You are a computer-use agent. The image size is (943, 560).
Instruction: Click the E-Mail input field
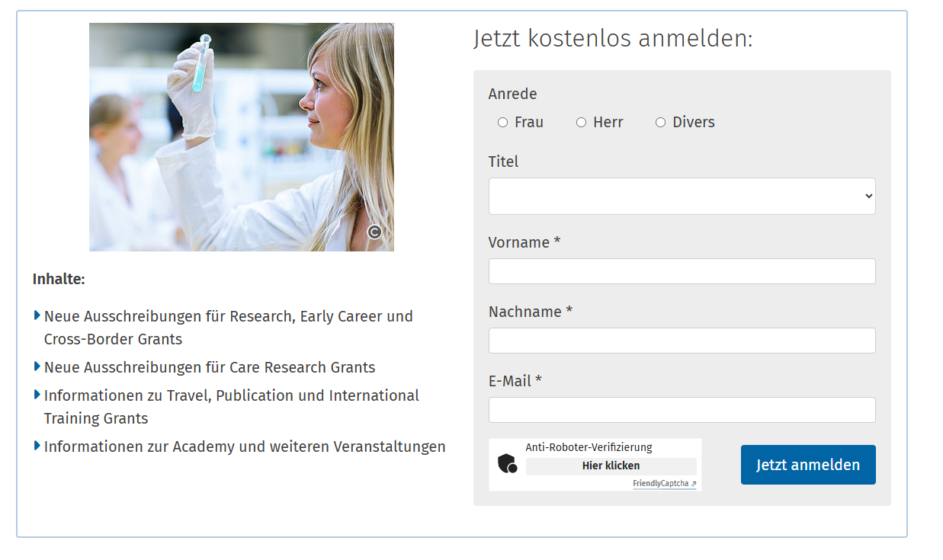tap(682, 410)
